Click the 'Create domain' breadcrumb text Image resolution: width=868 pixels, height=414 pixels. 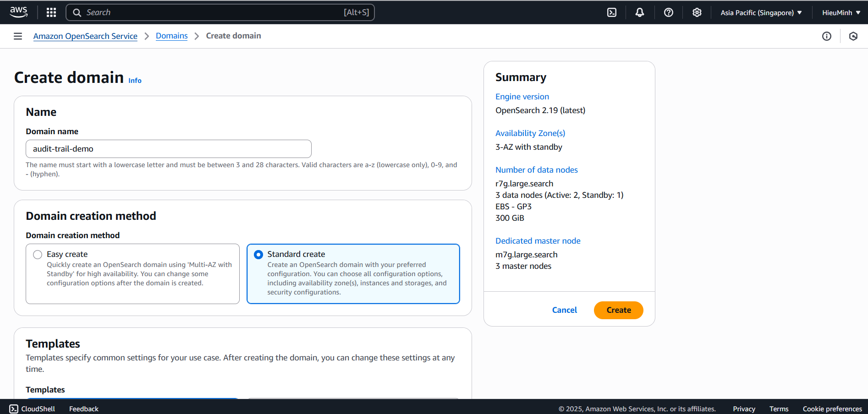[233, 36]
